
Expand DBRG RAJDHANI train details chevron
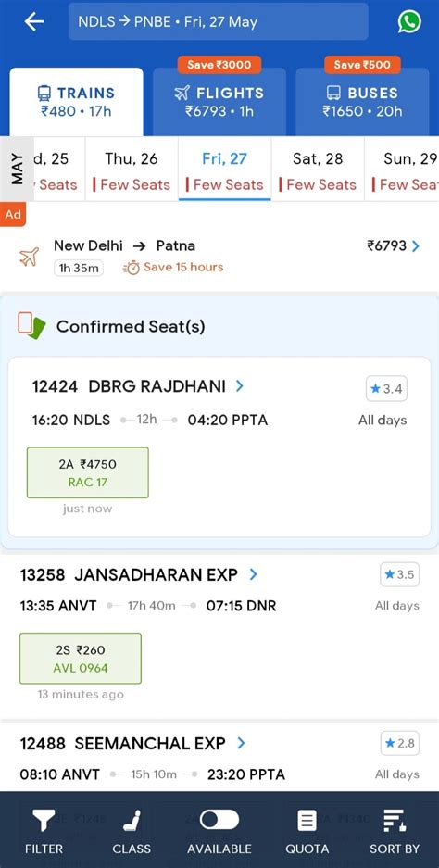pyautogui.click(x=240, y=386)
